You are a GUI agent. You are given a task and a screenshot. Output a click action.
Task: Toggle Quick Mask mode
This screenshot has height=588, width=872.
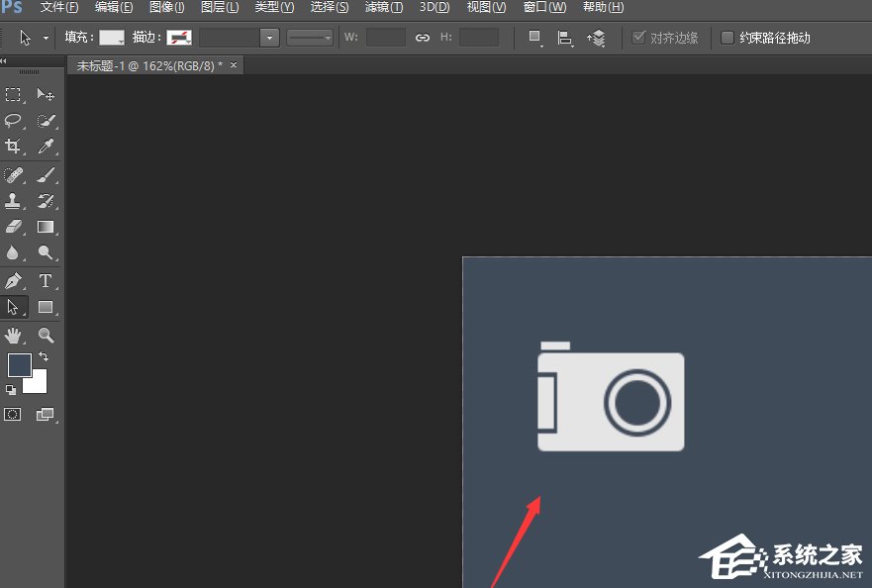pyautogui.click(x=12, y=414)
